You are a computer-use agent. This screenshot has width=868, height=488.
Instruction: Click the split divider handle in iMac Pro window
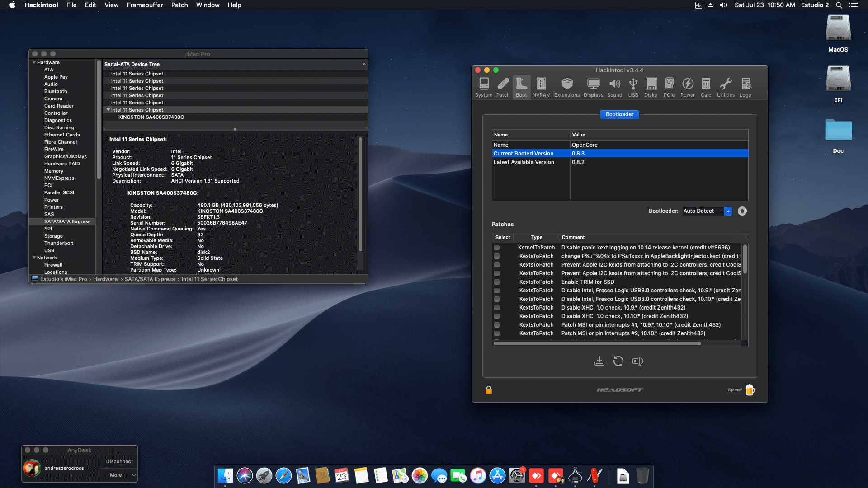click(x=235, y=129)
